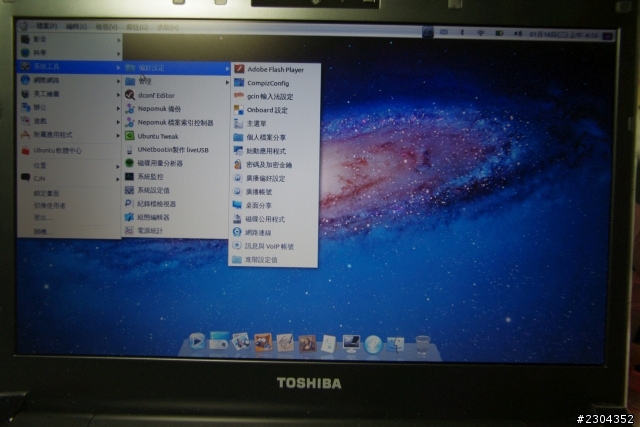This screenshot has width=640, height=427.
Task: Click the Wi-Fi indicator in top panel
Action: [x=480, y=33]
